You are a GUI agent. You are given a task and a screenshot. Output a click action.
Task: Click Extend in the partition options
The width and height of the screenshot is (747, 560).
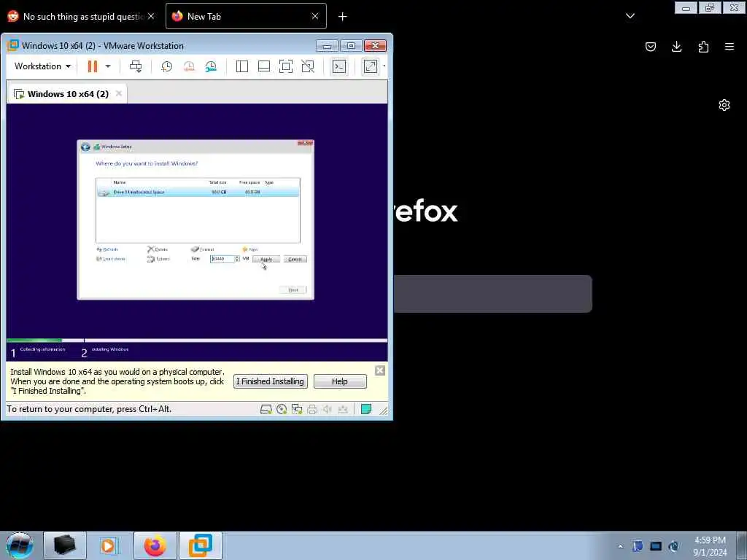pyautogui.click(x=158, y=259)
